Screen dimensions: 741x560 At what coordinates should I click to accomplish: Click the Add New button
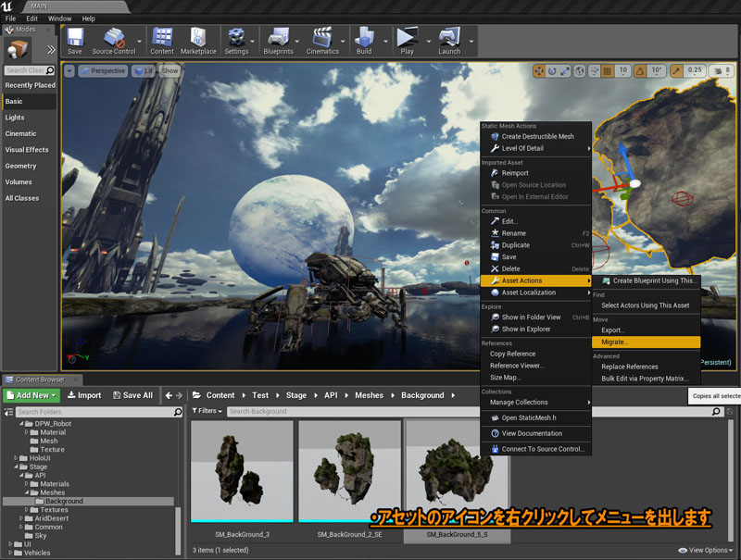(x=31, y=395)
